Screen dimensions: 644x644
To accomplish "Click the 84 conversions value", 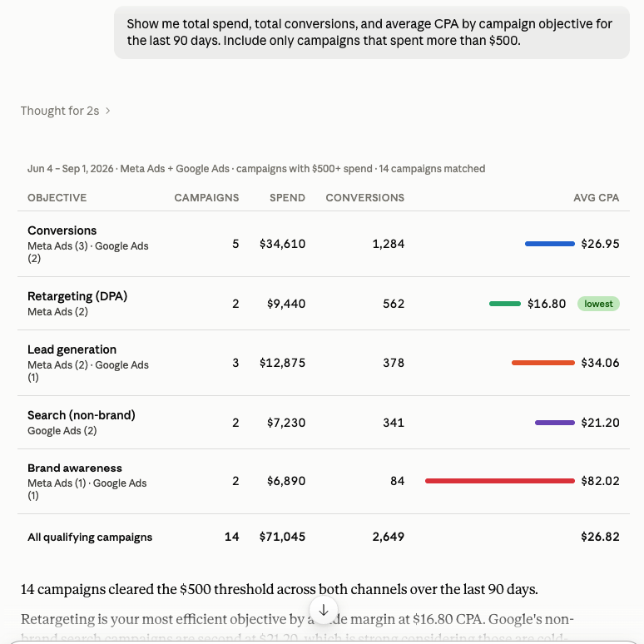I will click(x=398, y=481).
